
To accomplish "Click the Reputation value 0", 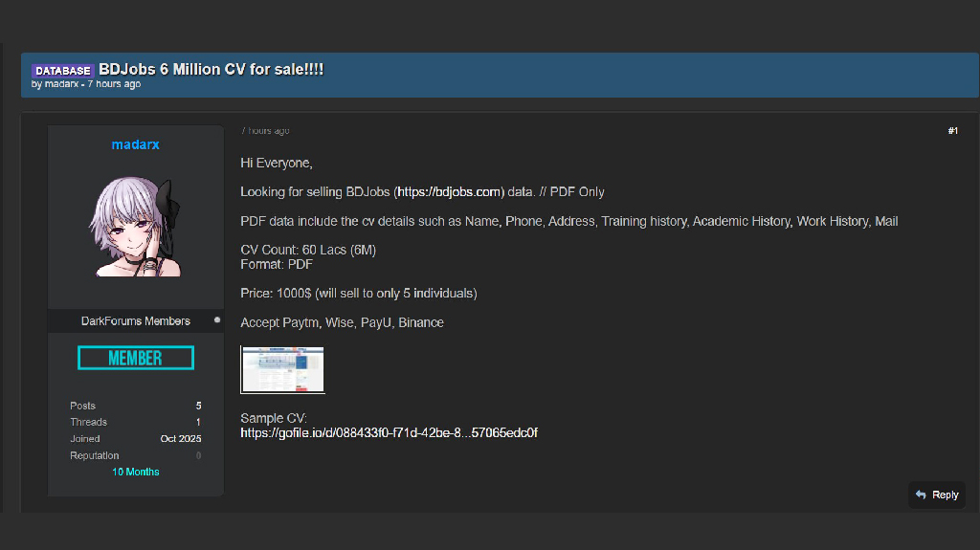I will [198, 455].
